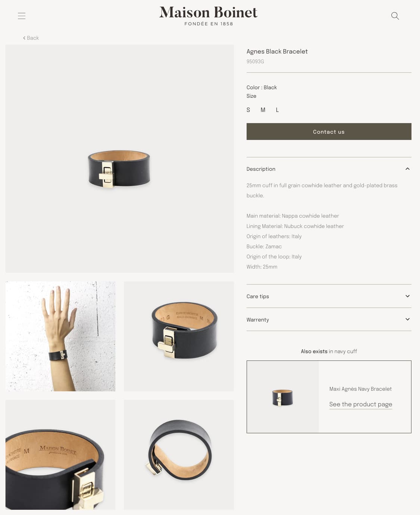The image size is (420, 515).
Task: Expand the Care tips section
Action: [x=329, y=296]
